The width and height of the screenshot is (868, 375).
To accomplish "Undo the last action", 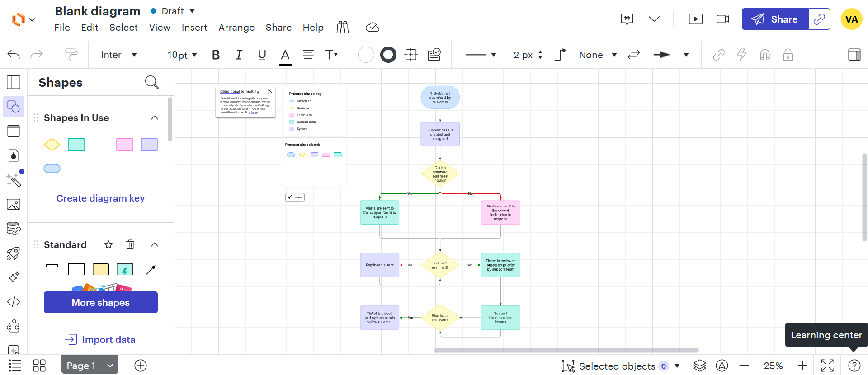I will pyautogui.click(x=14, y=55).
